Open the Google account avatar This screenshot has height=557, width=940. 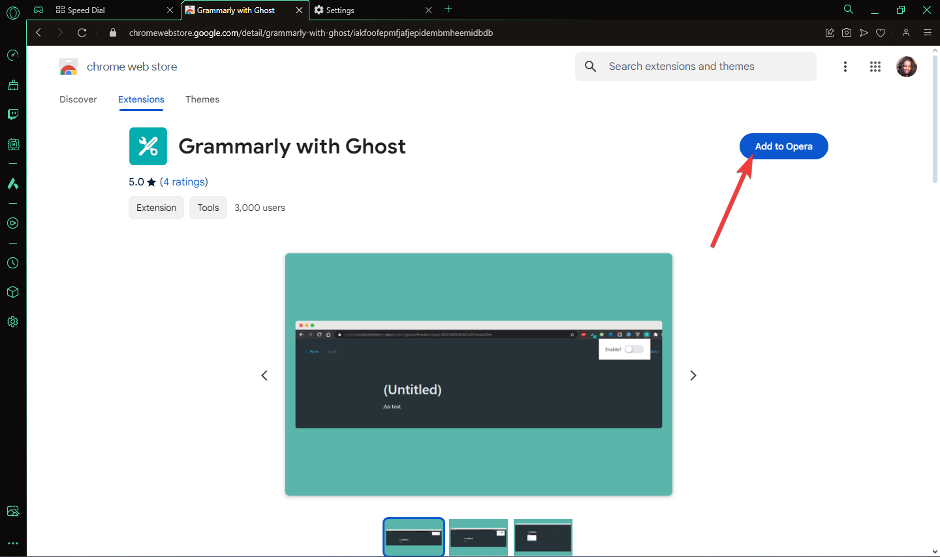coord(906,67)
